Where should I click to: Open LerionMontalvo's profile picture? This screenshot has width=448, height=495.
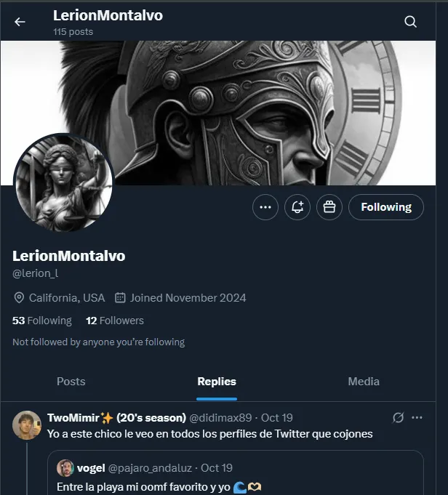click(64, 182)
